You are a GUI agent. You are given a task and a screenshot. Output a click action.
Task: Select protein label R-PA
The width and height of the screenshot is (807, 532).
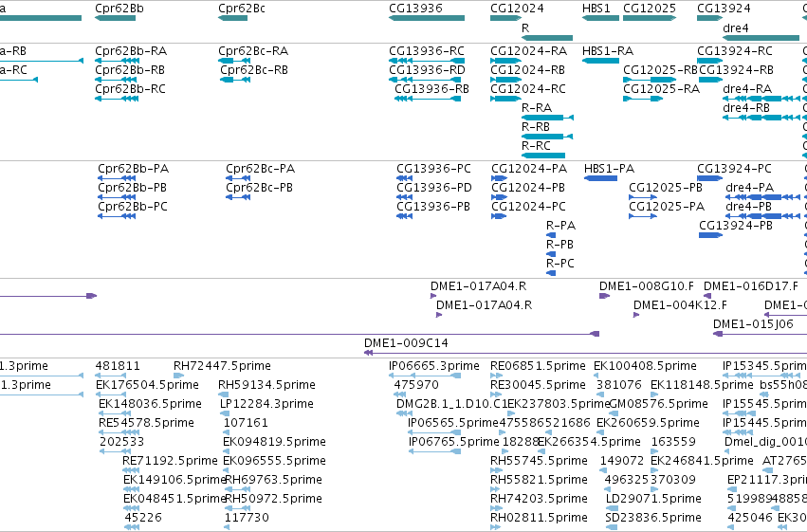[x=560, y=226]
